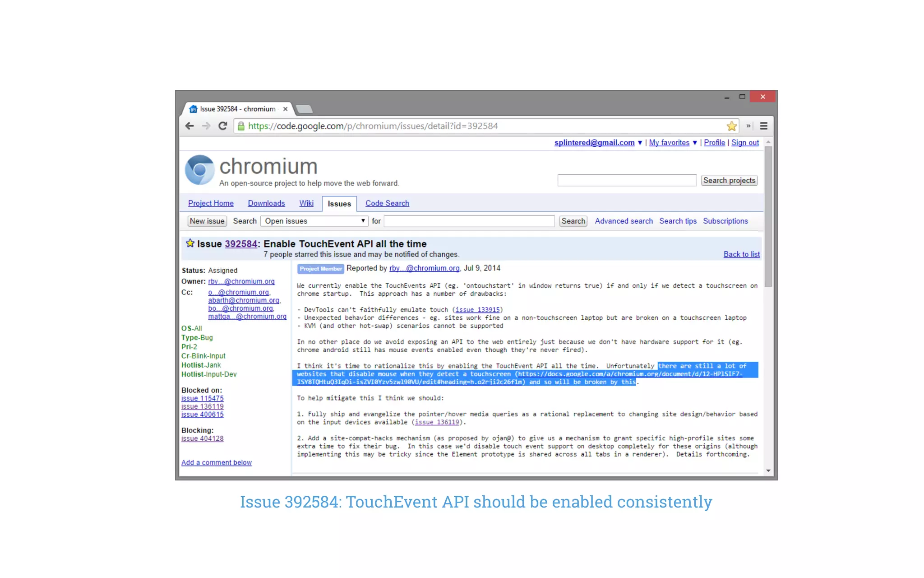Viewport: 924px width, 578px height.
Task: Open the Type-Bug label
Action: [197, 337]
